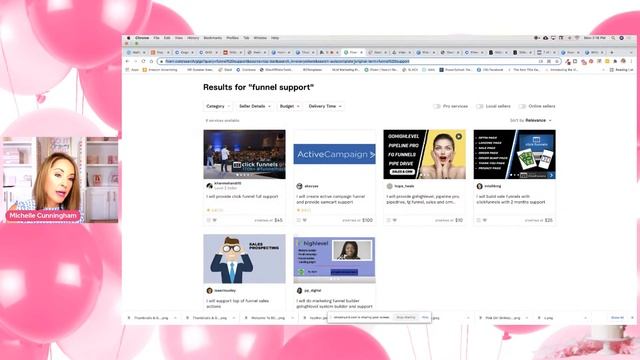Image resolution: width=640 pixels, height=360 pixels.
Task: Open Spotlight search in the macOS menu bar
Action: pyautogui.click(x=613, y=38)
